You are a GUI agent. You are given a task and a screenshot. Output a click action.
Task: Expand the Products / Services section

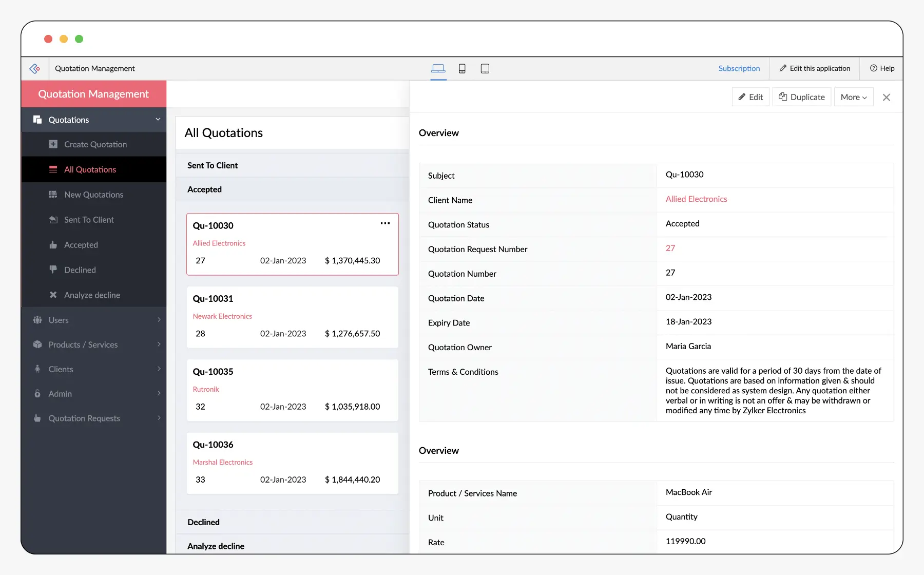(159, 344)
